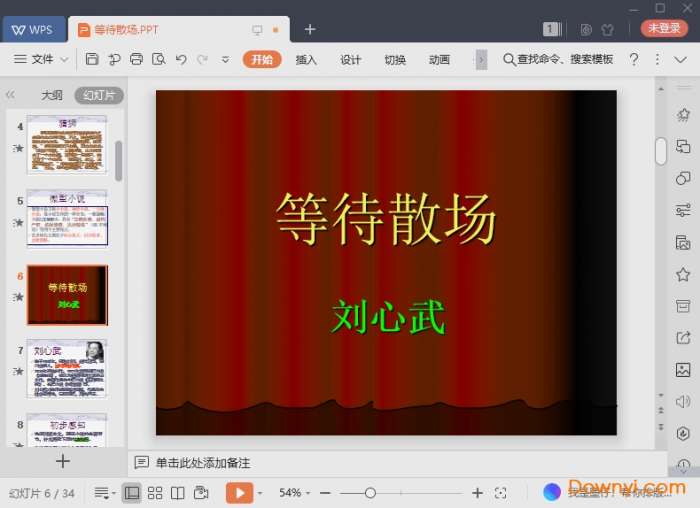
Task: Open the 54% zoom dropdown
Action: 294,493
